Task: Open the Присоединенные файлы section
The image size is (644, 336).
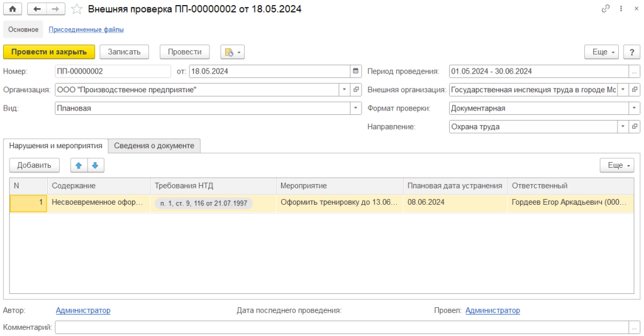Action: (86, 30)
